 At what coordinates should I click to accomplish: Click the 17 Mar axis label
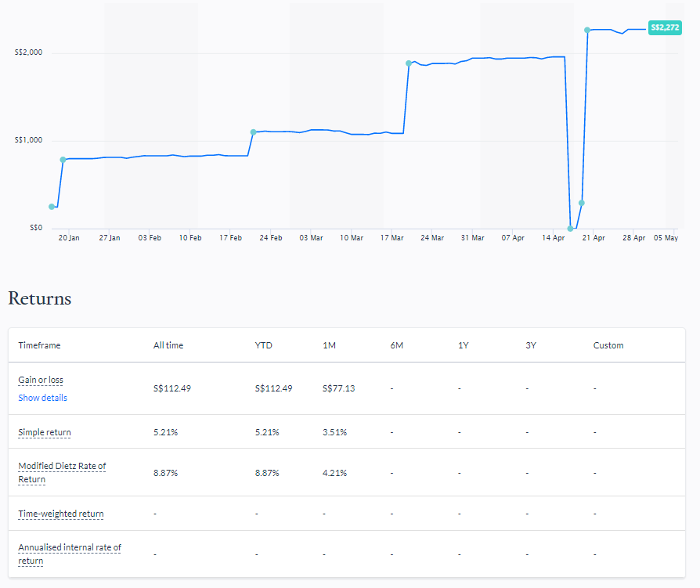click(392, 238)
